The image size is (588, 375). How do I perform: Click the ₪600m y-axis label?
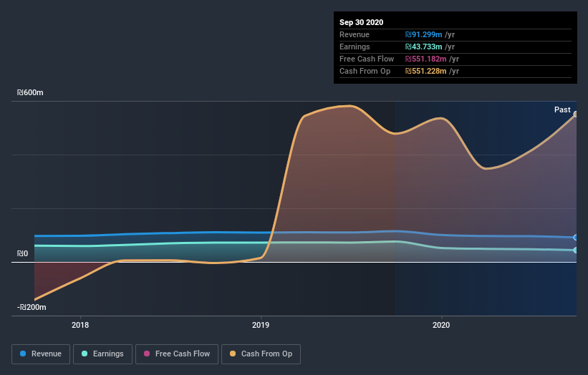[x=30, y=92]
